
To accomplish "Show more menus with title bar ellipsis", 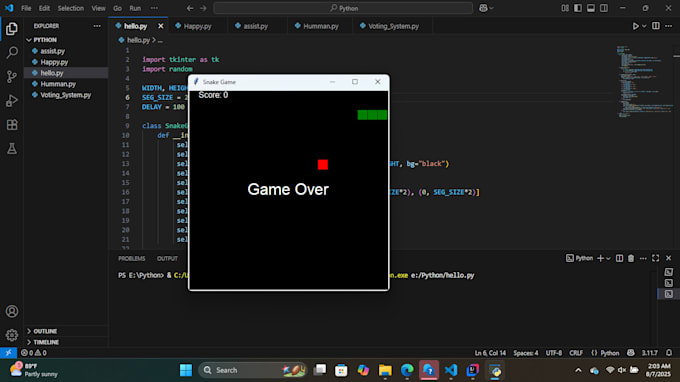I will click(154, 8).
